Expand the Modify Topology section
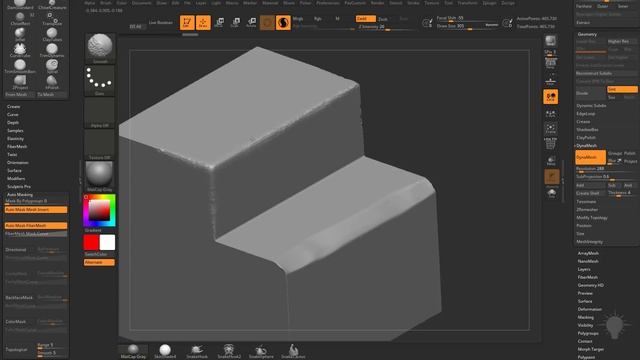 tap(591, 218)
